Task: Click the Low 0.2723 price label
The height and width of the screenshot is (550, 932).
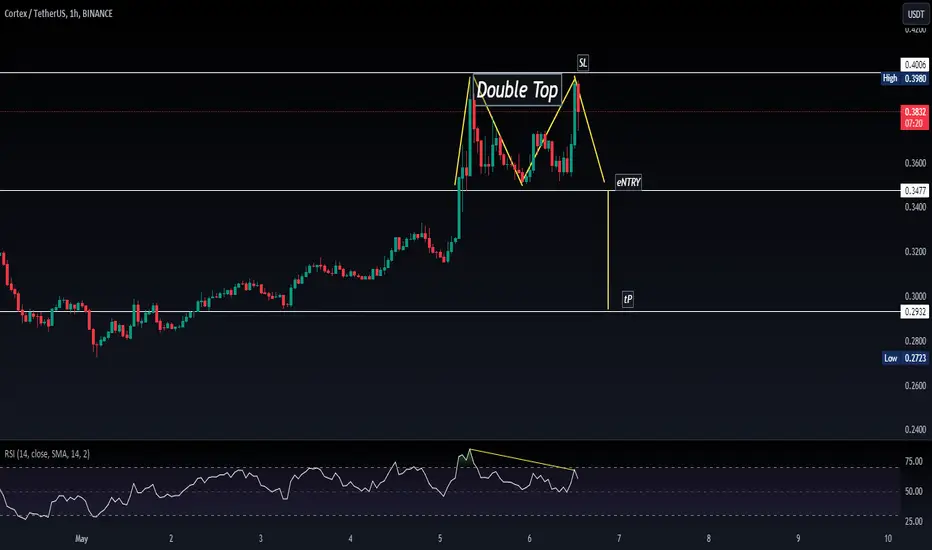Action: (x=905, y=358)
